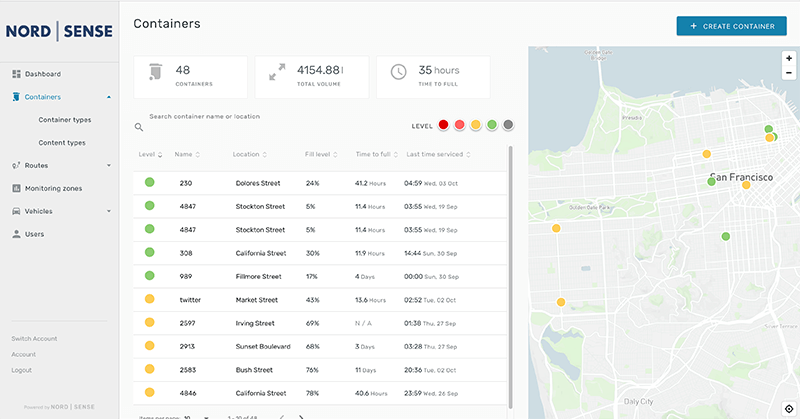
Task: Click the containers count trash icon
Action: click(x=155, y=72)
